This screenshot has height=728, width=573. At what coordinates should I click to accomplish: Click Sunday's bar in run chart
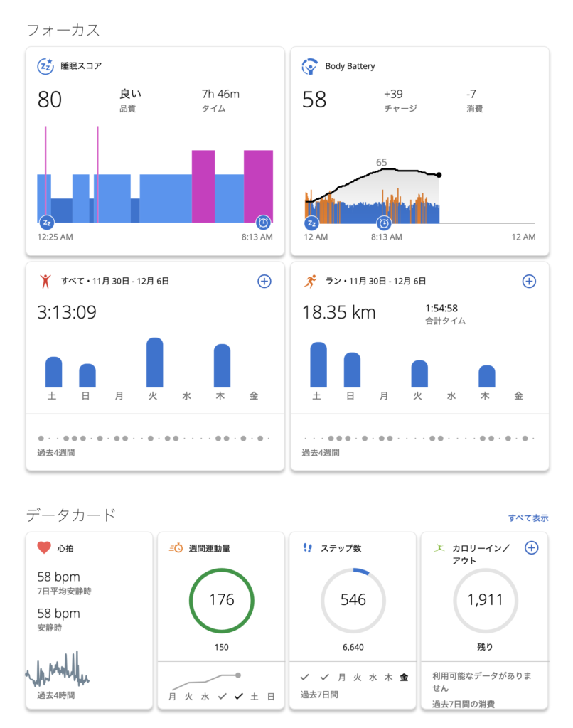click(352, 370)
